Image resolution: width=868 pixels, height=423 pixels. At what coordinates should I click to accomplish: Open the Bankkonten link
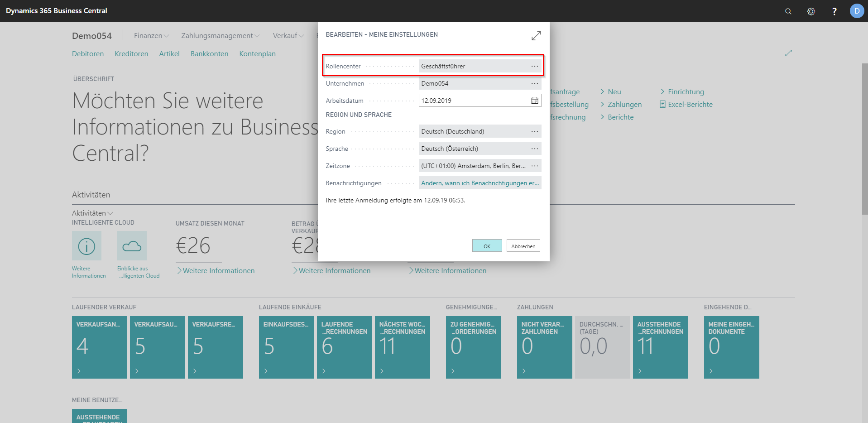pos(209,53)
